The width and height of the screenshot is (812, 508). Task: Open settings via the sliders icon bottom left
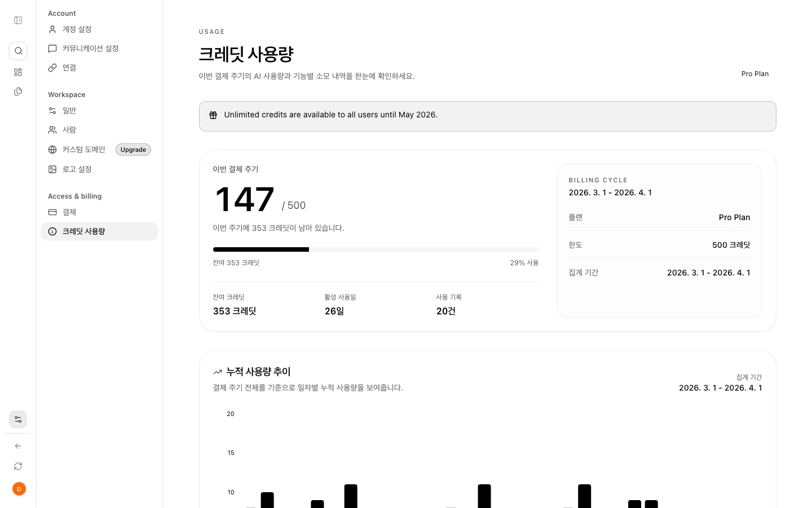(x=18, y=419)
